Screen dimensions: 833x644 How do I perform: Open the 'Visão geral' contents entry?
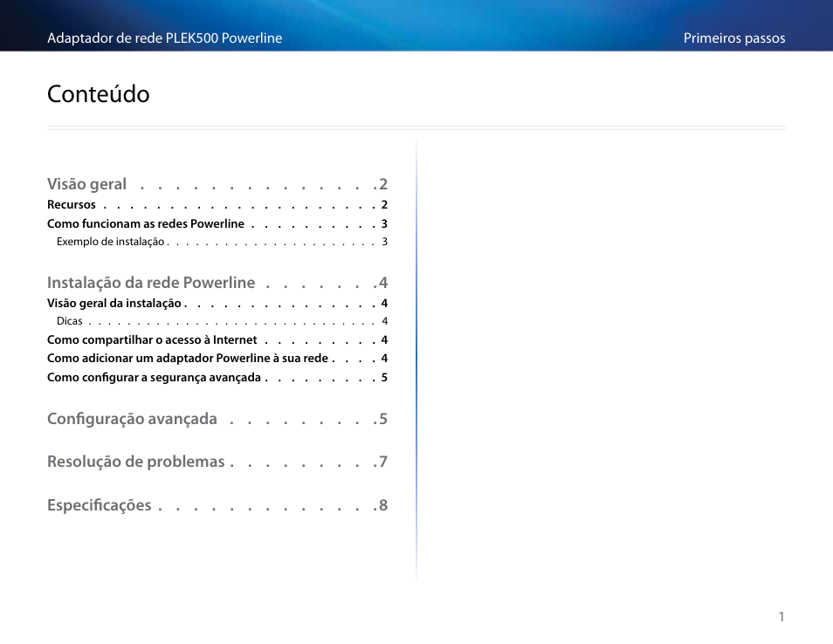[217, 184]
